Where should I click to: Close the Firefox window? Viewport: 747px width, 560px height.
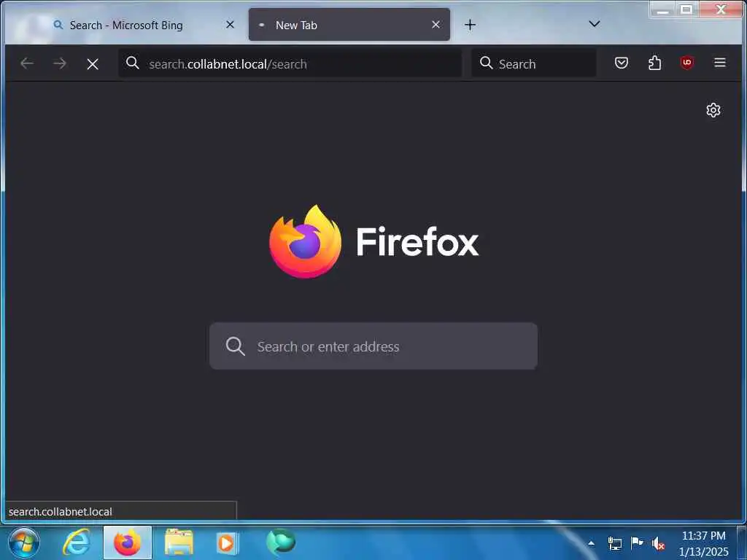[x=720, y=9]
